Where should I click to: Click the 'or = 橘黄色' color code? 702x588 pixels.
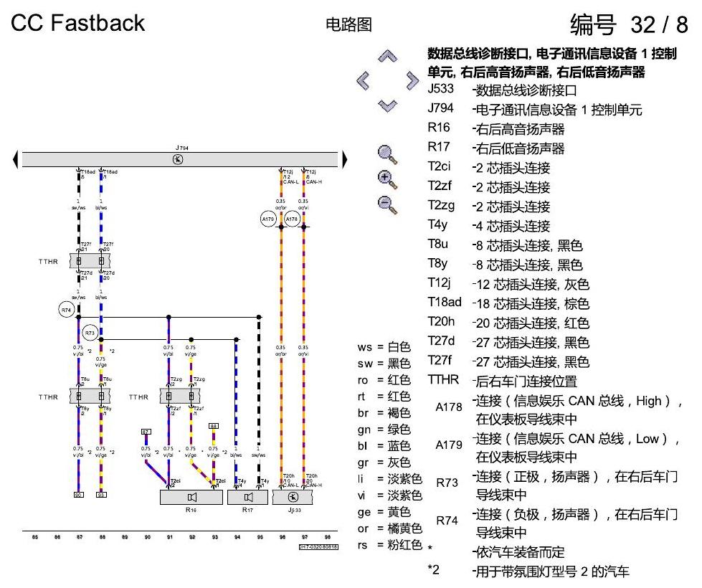(390, 528)
